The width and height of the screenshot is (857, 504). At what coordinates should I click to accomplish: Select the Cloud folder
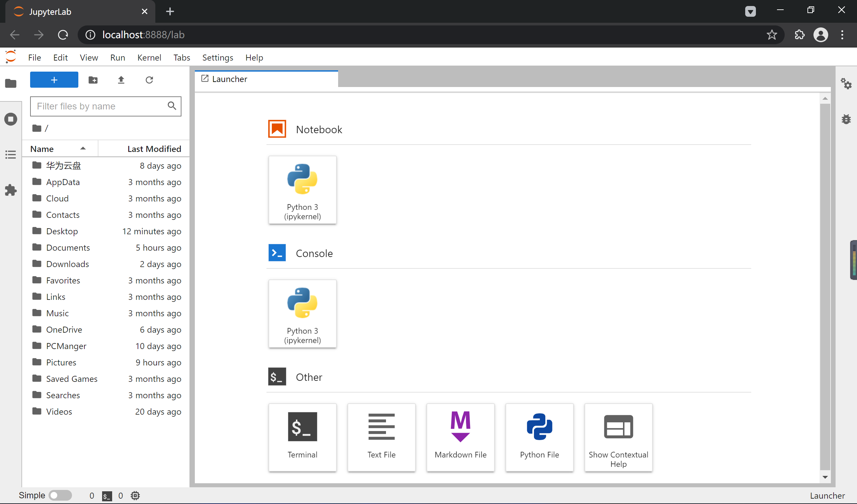click(106, 198)
